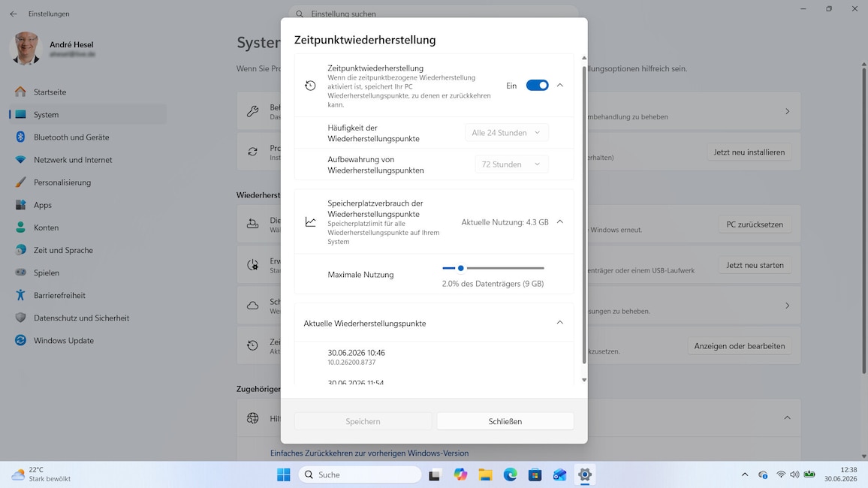Open the clock showing 12:38

coord(840,474)
